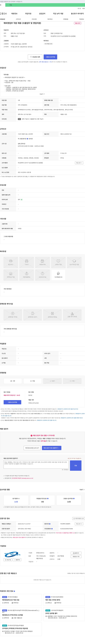Open 지도 보기 for 부산북부고용센터
85x644 pixels.
(79, 524)
